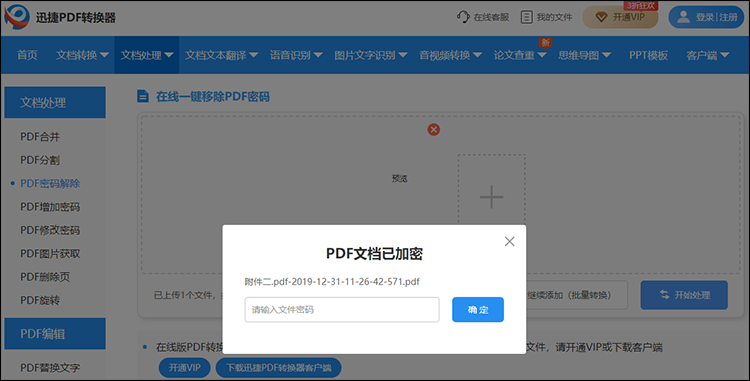This screenshot has height=381, width=750.
Task: Click the 我的文件 document icon
Action: [526, 17]
